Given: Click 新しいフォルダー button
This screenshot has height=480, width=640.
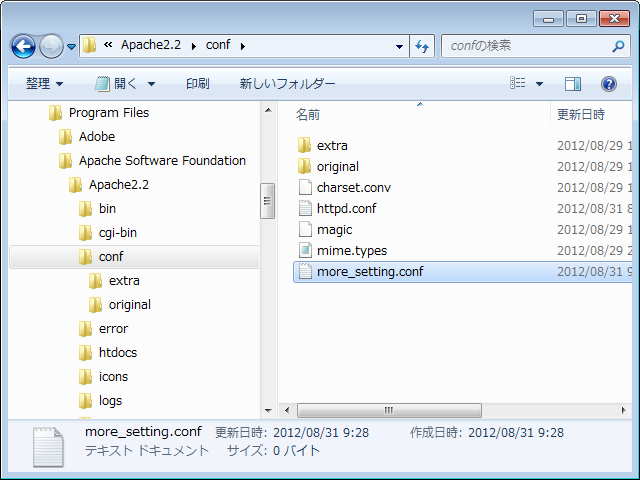Looking at the screenshot, I should [287, 84].
